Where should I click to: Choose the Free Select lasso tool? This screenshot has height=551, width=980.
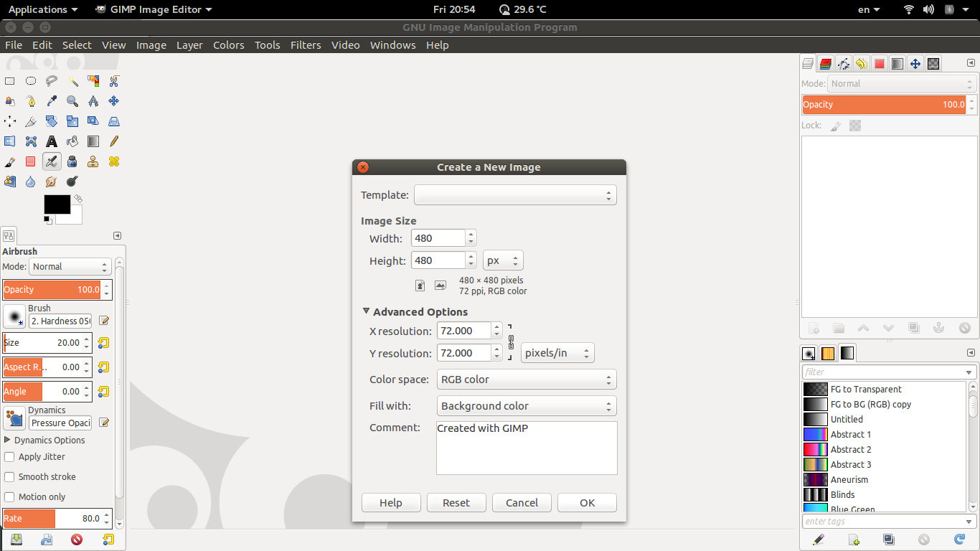pos(52,81)
